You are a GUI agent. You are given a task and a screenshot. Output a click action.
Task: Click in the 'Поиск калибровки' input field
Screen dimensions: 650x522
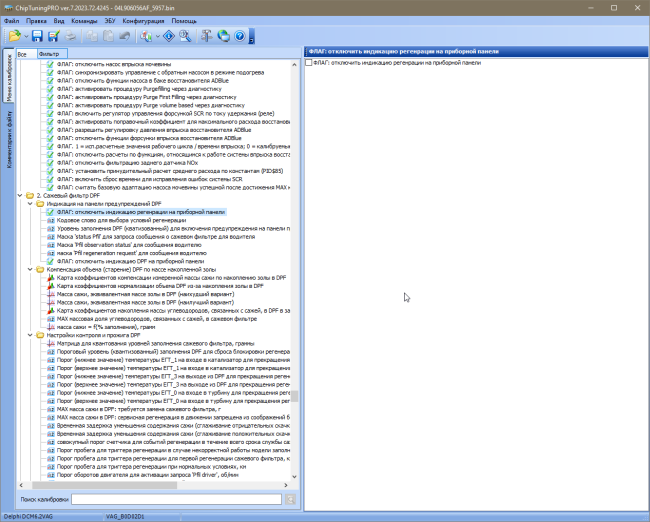tap(176, 499)
